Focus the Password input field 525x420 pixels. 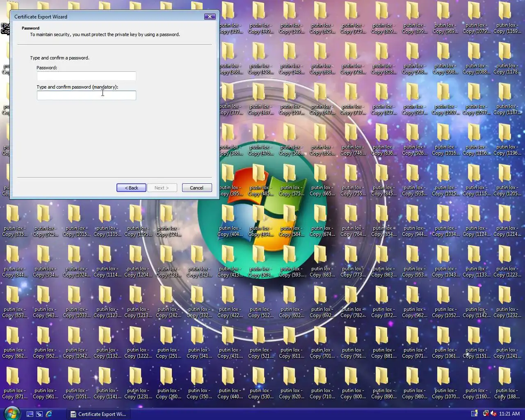87,76
